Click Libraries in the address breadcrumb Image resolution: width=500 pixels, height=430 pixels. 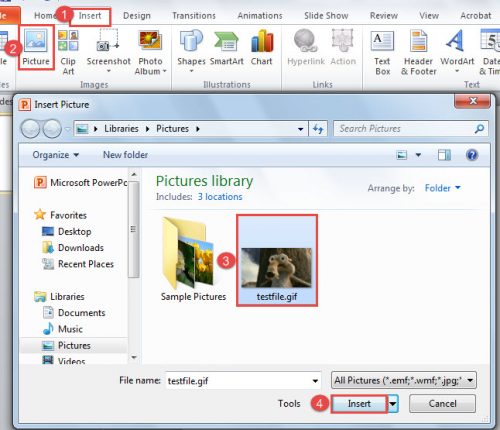[121, 129]
